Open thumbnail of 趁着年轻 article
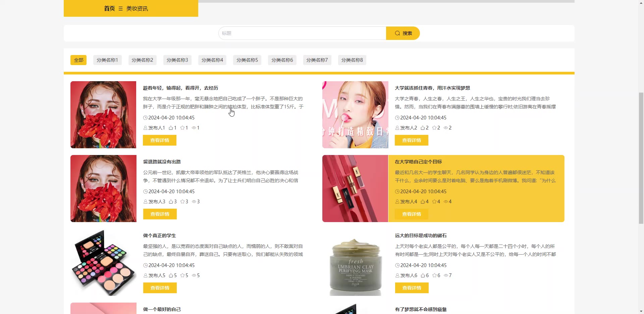 click(103, 115)
